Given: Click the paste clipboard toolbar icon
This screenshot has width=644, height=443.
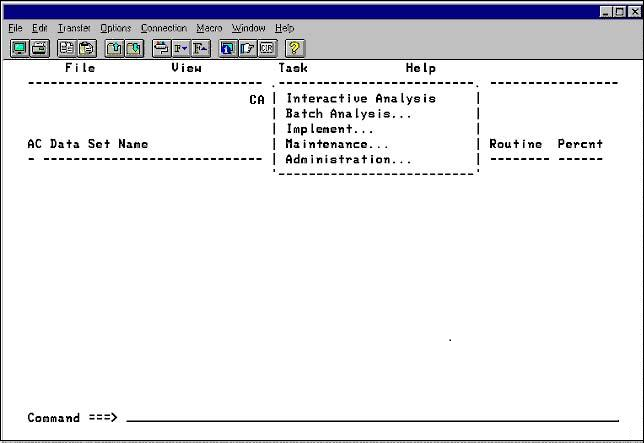Looking at the screenshot, I should [87, 48].
